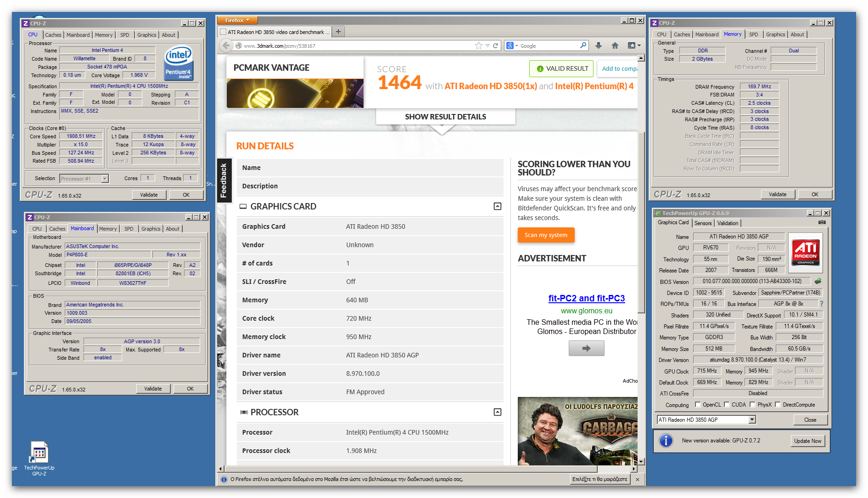Click the bus interface question mark

[x=821, y=304]
